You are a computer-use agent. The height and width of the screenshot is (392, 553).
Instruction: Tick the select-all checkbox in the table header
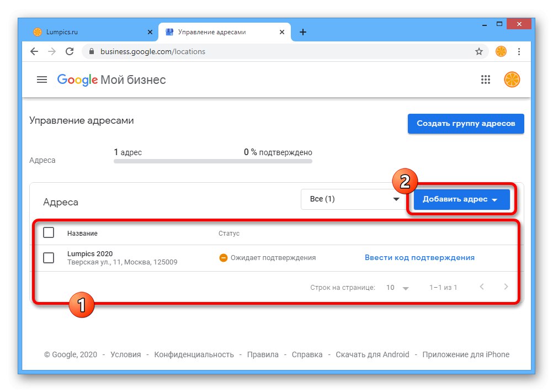49,233
